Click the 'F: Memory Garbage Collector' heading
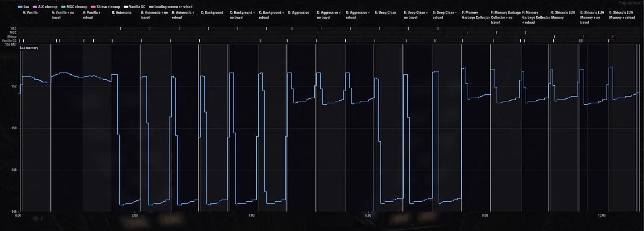 tap(476, 15)
